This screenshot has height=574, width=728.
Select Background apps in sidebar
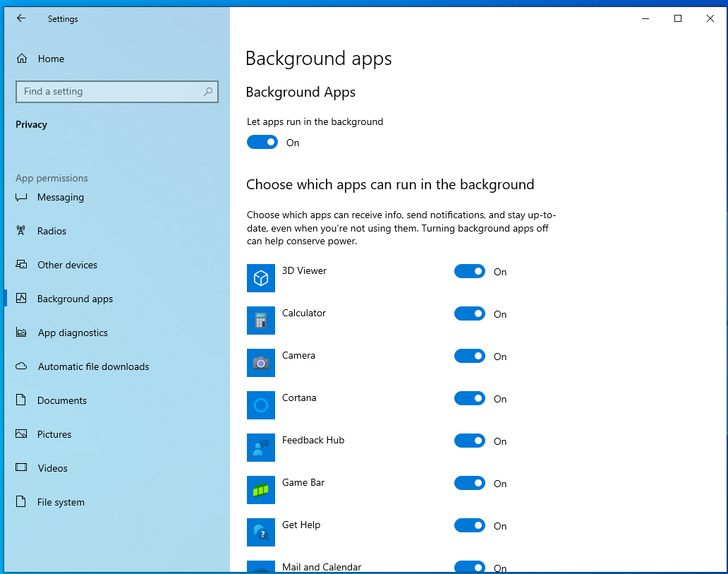point(116,299)
